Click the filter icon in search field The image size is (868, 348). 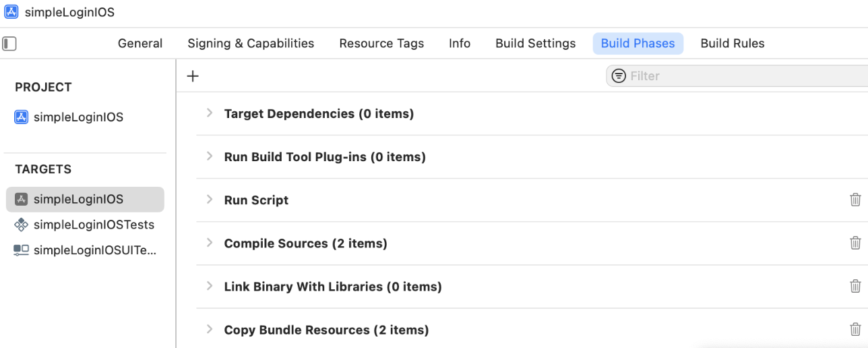tap(618, 76)
